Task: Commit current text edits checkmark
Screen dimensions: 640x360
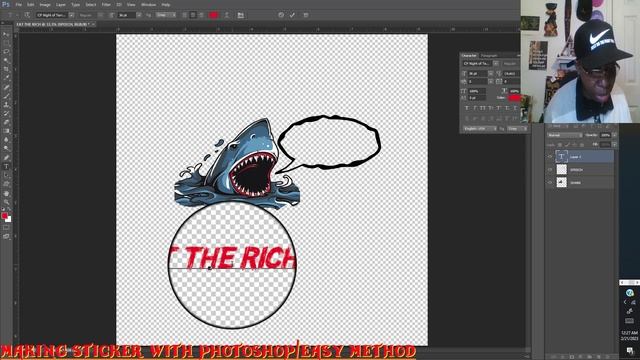Action: click(292, 15)
